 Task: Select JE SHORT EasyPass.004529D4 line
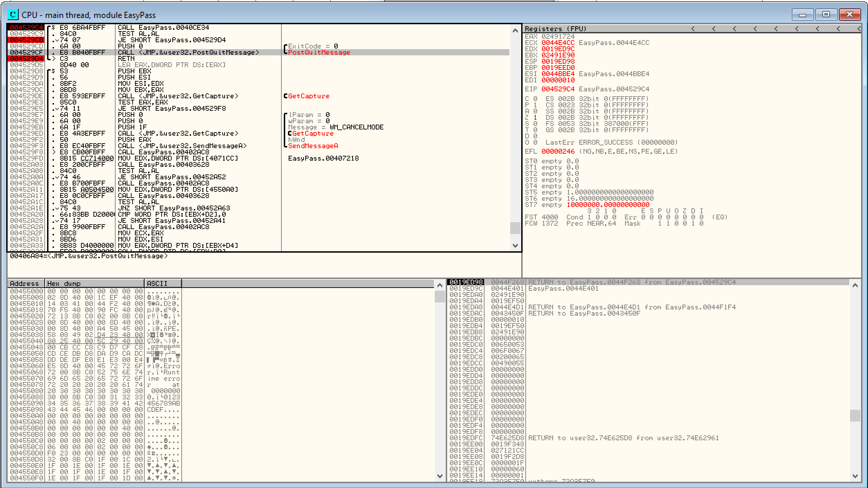(172, 40)
